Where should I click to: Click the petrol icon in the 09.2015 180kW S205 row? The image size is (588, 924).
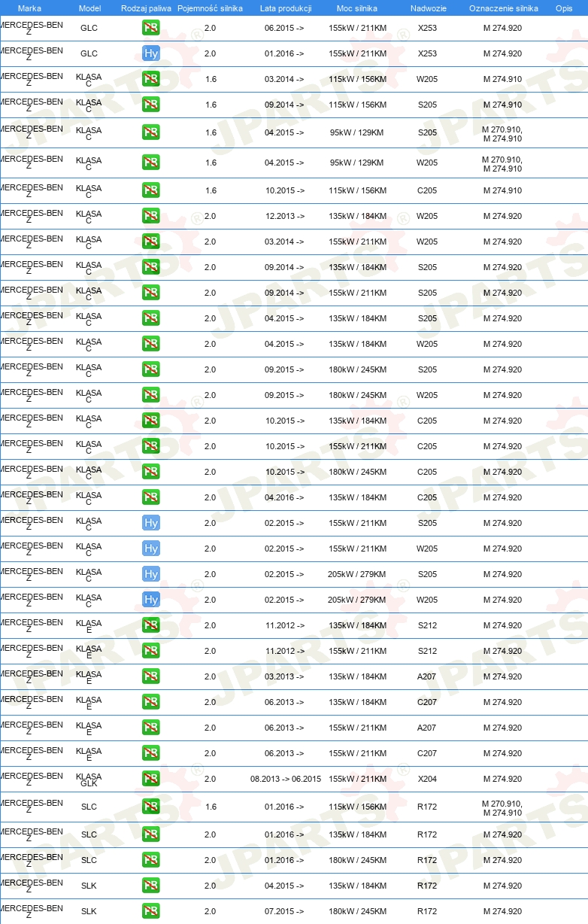pyautogui.click(x=150, y=370)
